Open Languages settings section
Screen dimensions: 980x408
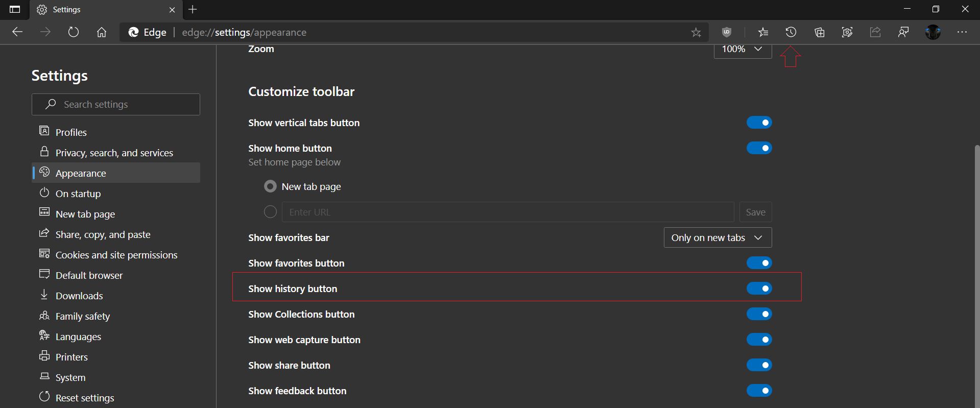[116, 337]
